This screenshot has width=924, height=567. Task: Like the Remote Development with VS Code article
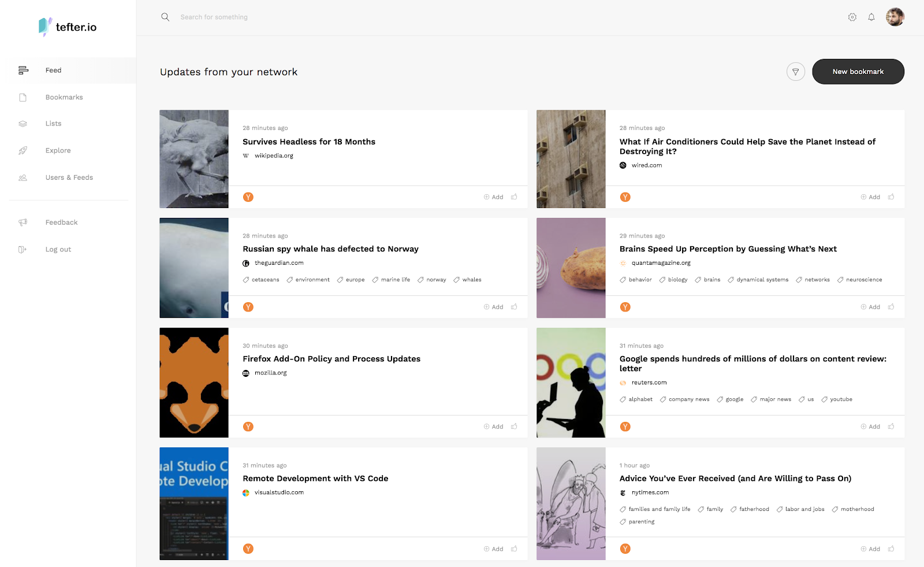tap(514, 549)
